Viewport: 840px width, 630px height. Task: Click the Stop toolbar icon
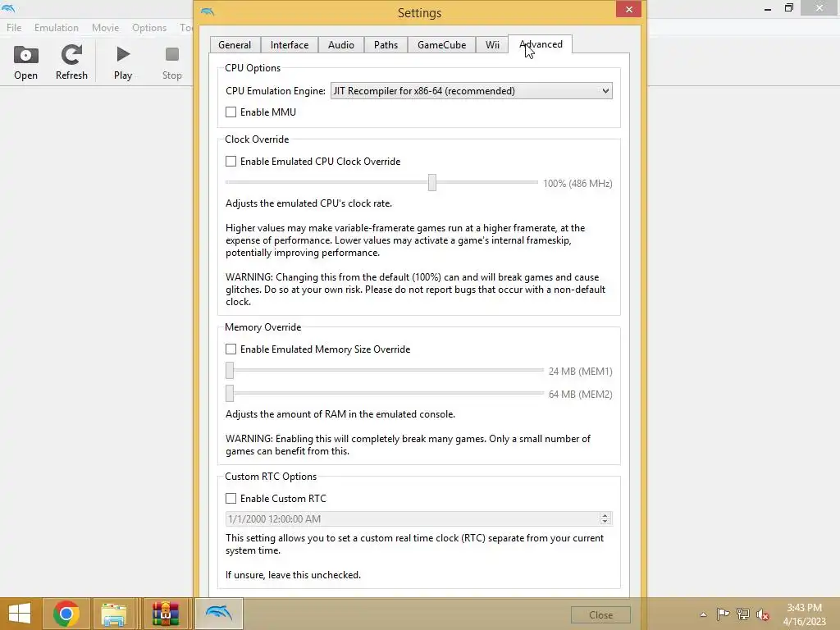[x=172, y=62]
